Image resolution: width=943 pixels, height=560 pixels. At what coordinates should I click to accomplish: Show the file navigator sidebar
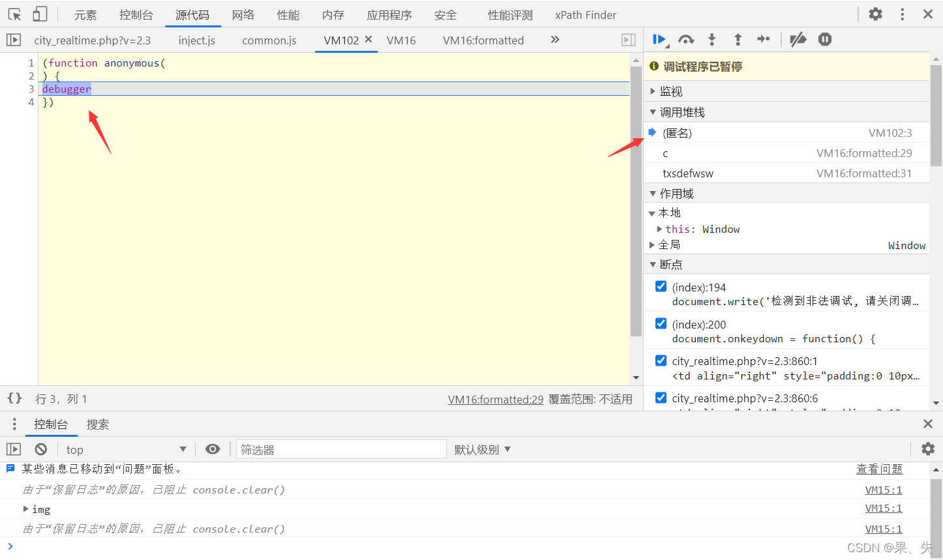14,40
